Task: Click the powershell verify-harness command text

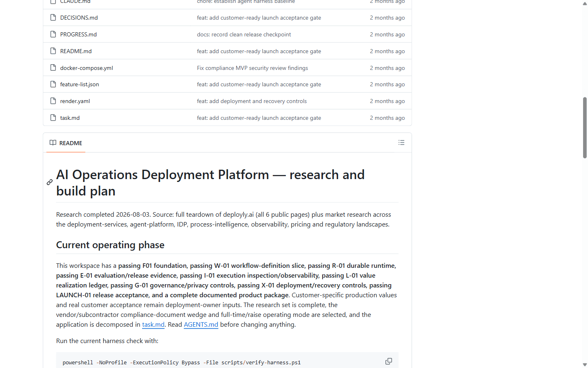Action: click(x=182, y=363)
